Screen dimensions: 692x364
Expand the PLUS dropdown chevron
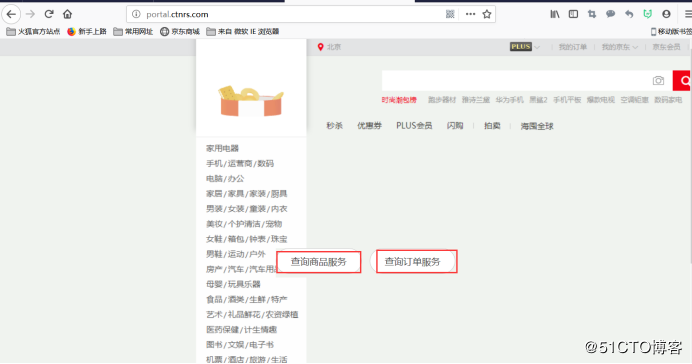[x=537, y=47]
